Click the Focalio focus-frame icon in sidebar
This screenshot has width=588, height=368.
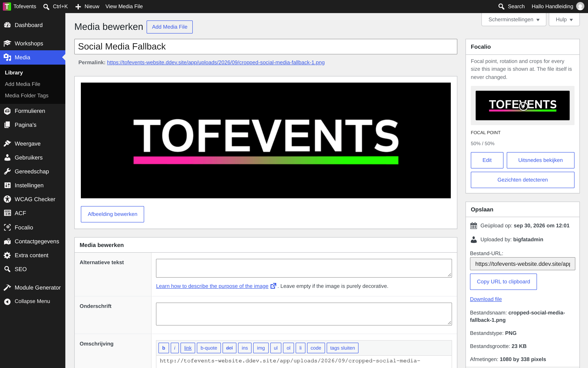click(7, 227)
